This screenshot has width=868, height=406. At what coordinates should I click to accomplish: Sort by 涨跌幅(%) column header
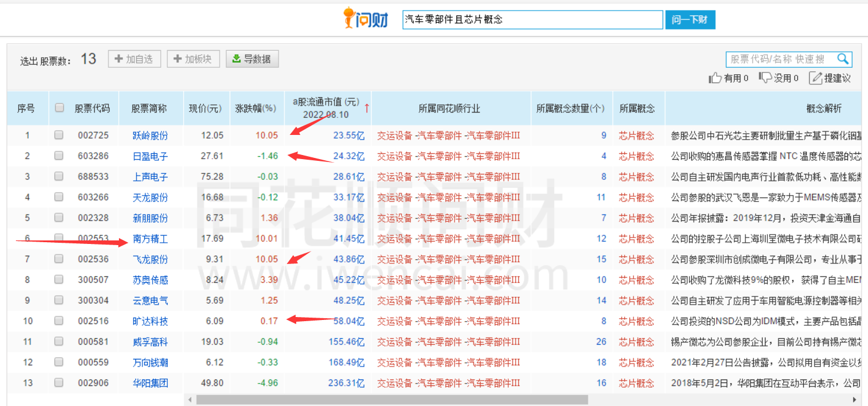[256, 108]
